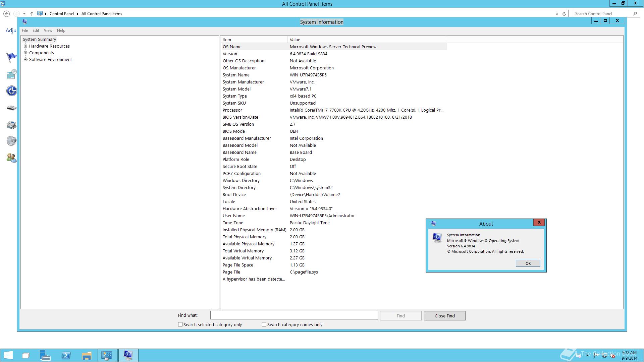Open Ease of Access Center icon in Control Panel

pos(11,91)
